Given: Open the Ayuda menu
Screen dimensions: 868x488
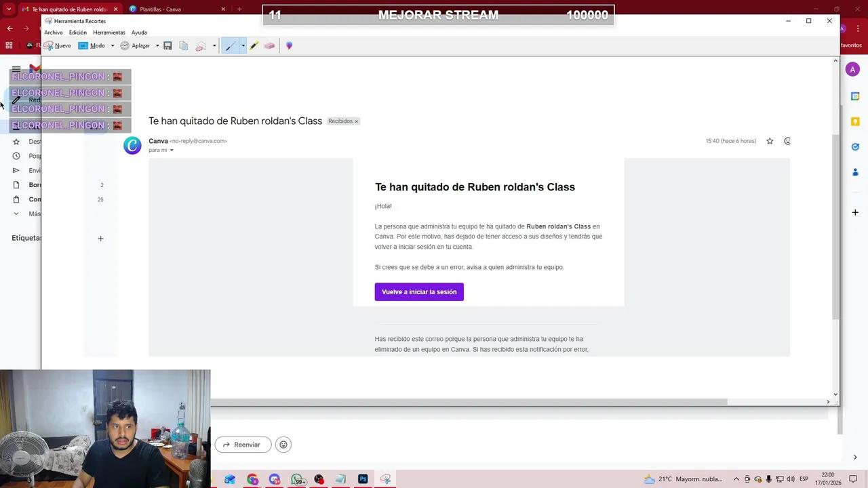Looking at the screenshot, I should tap(139, 33).
